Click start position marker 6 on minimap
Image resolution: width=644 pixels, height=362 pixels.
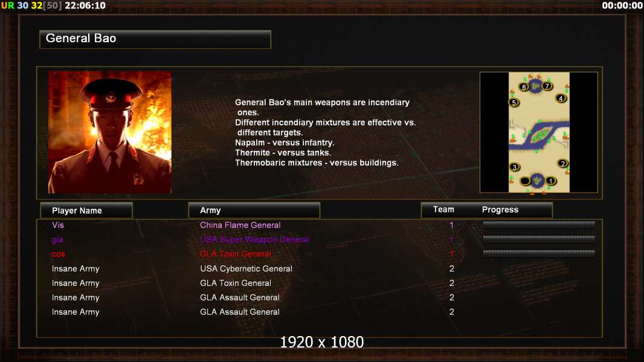[x=524, y=87]
